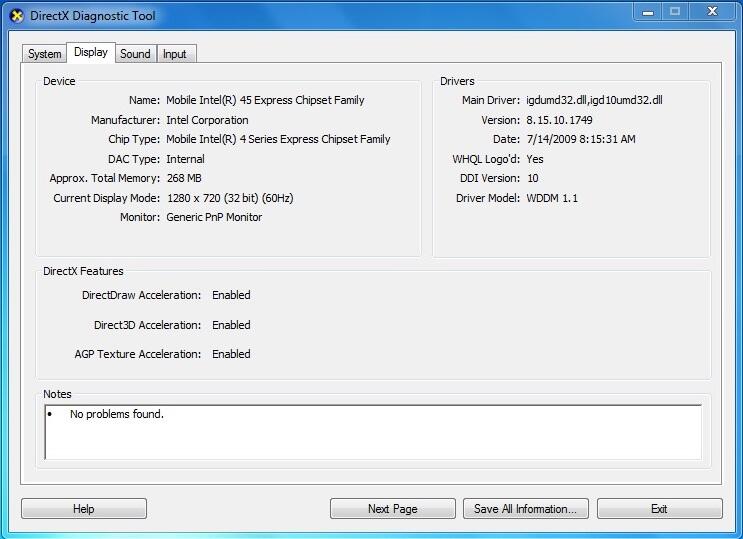Screen dimensions: 743x539
Task: Click the 'Direct3D Acceleration:' label
Action: 147,325
